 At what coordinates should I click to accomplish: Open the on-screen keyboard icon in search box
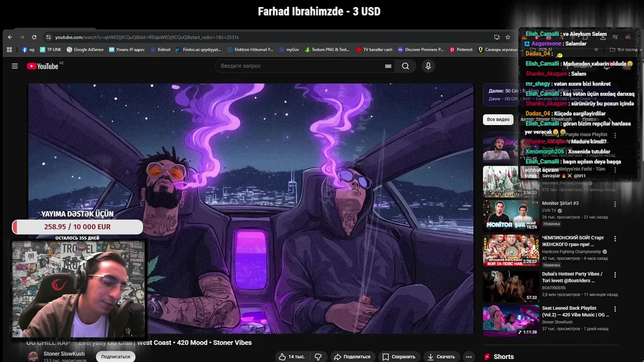click(x=388, y=66)
